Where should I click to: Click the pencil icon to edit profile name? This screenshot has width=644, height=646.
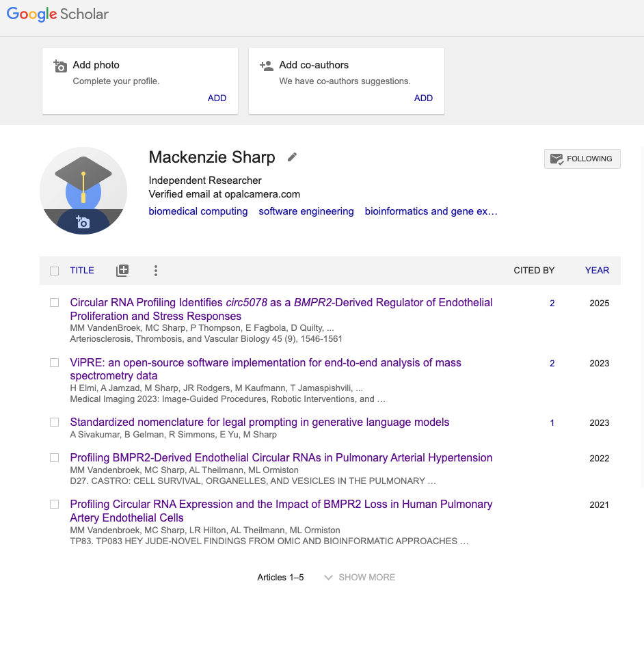tap(292, 157)
